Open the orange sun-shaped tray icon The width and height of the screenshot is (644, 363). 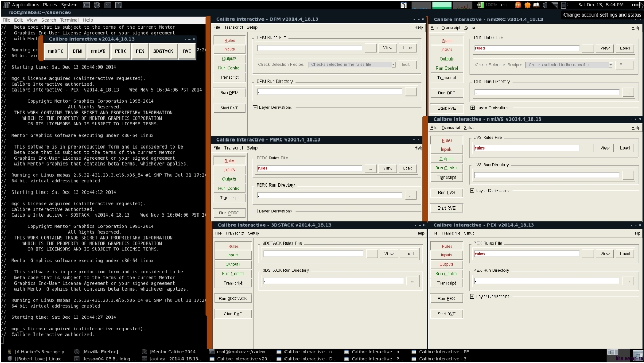(528, 5)
